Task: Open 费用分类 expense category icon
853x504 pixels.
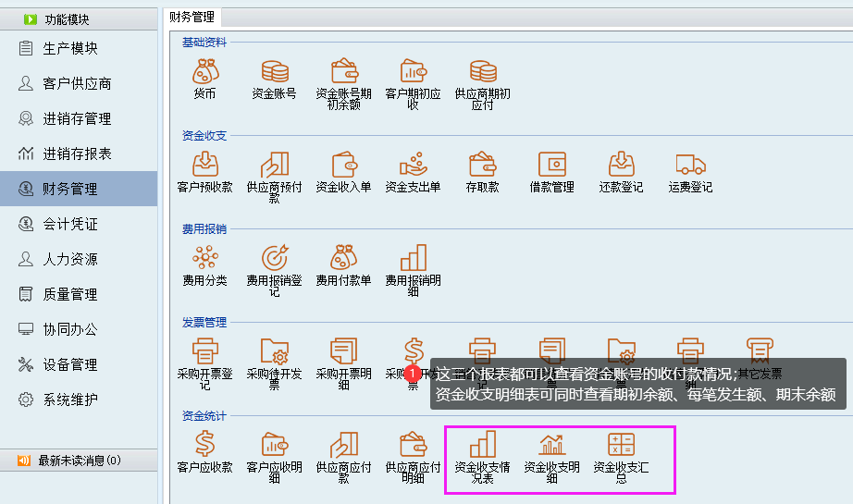Action: (204, 258)
